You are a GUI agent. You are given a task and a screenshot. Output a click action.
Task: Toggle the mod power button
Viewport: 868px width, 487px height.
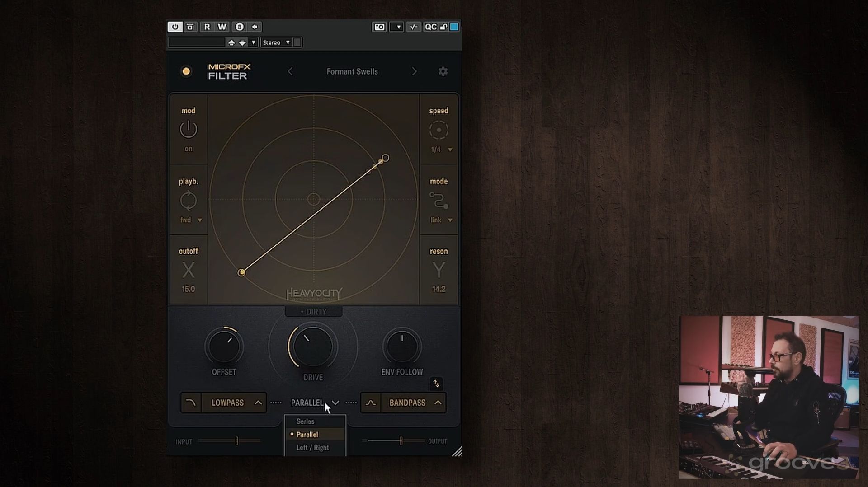click(189, 130)
